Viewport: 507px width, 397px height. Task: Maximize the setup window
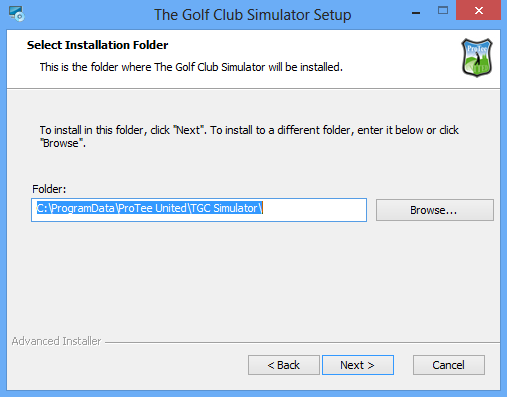pyautogui.click(x=443, y=11)
